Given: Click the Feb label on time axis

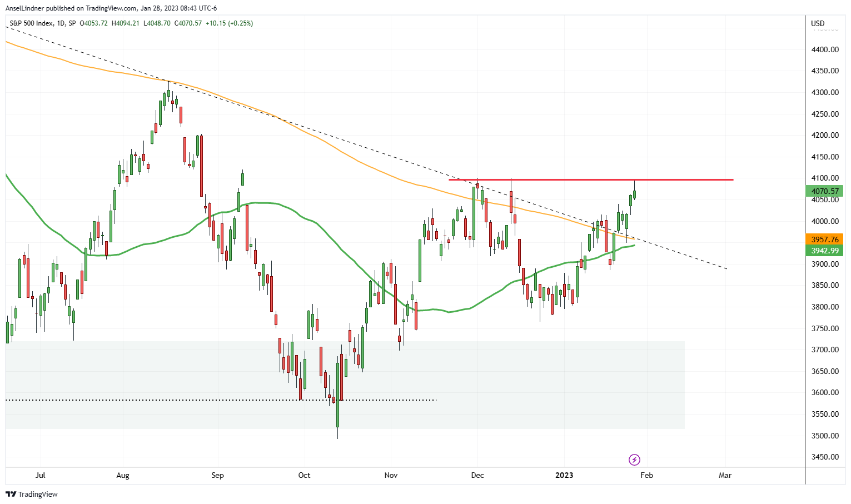Looking at the screenshot, I should [x=646, y=475].
